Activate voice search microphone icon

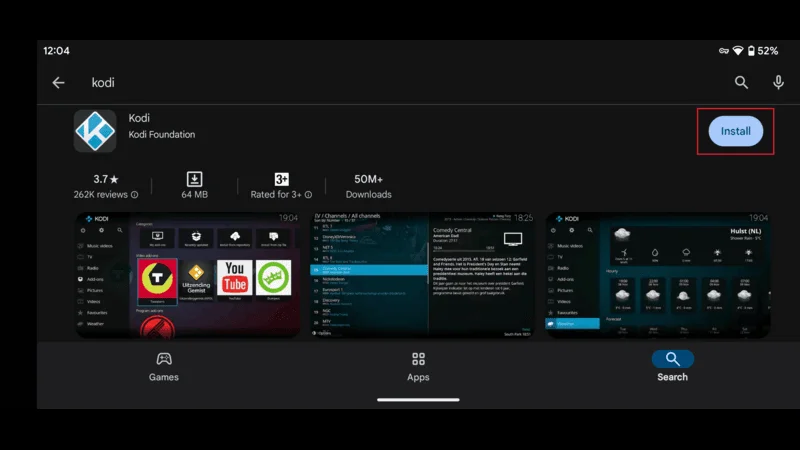coord(778,82)
